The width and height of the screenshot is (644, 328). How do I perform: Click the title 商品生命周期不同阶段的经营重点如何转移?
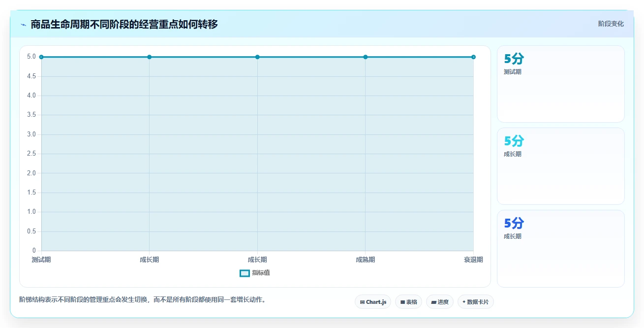point(124,24)
